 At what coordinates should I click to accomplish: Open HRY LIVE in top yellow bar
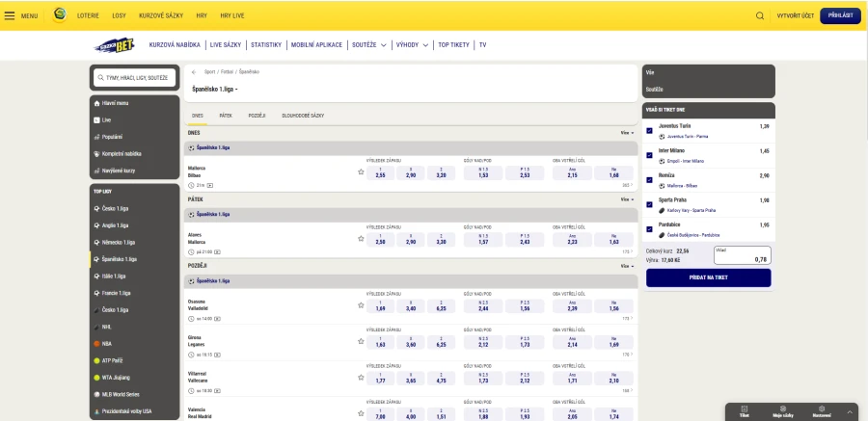click(231, 16)
